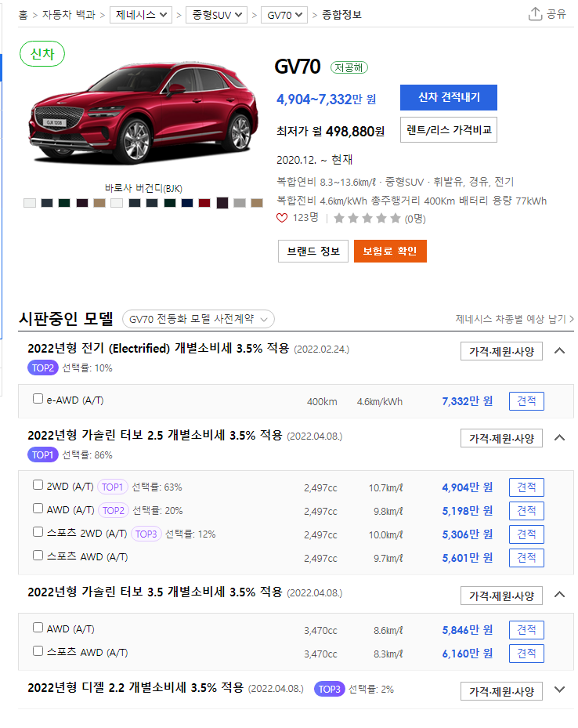Open 브랜드 정보 button

[313, 252]
